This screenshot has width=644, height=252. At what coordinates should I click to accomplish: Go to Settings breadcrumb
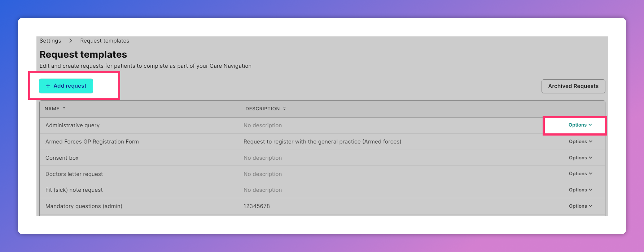click(x=50, y=41)
